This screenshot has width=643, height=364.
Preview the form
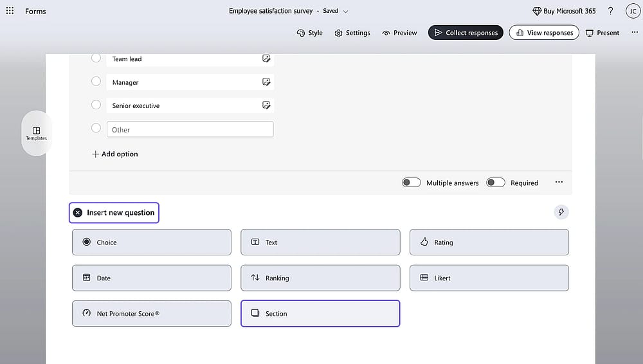pyautogui.click(x=399, y=33)
